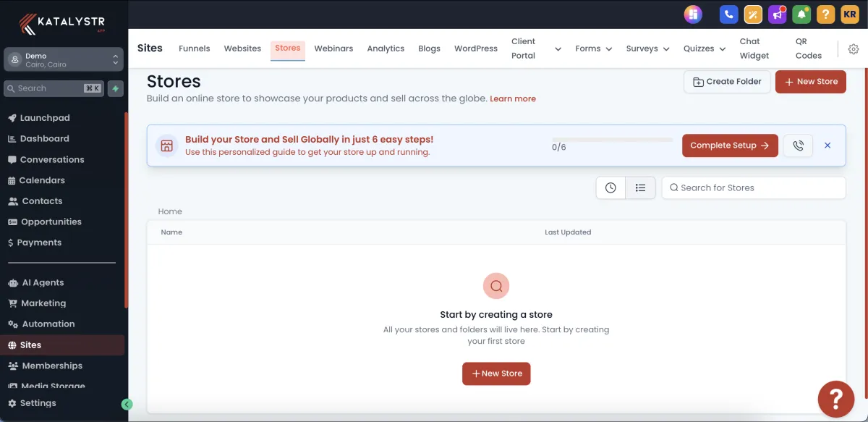Switch to the WordPress tab
The height and width of the screenshot is (422, 868).
[x=476, y=48]
